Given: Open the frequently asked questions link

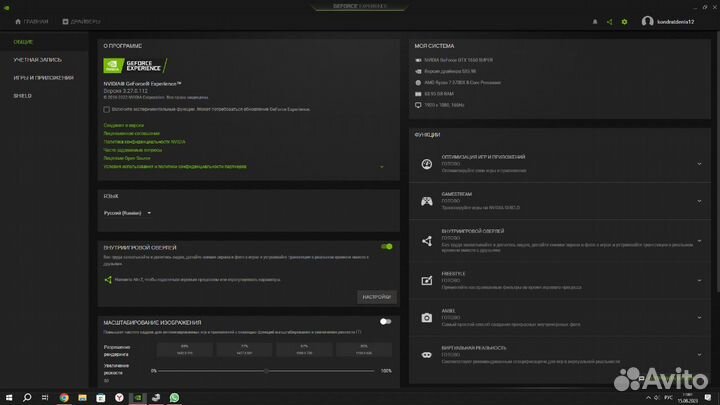Looking at the screenshot, I should [x=132, y=150].
